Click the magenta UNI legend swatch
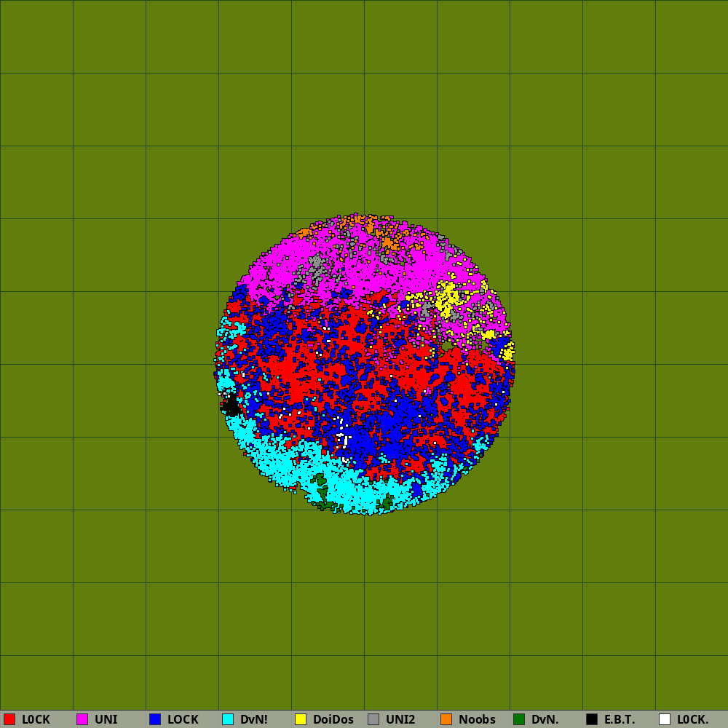Viewport: 728px width, 728px height. pyautogui.click(x=82, y=719)
